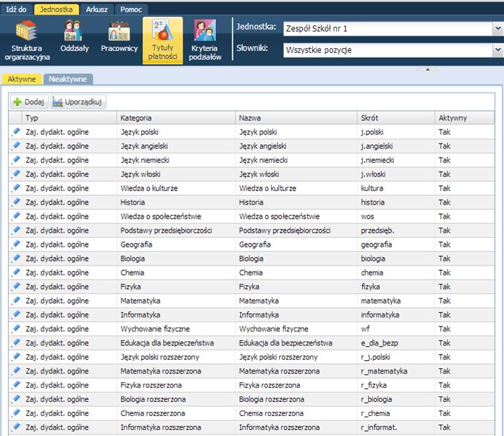Click Słowniki field showing Wszystkie pozycje
This screenshot has width=504, height=436.
(388, 50)
